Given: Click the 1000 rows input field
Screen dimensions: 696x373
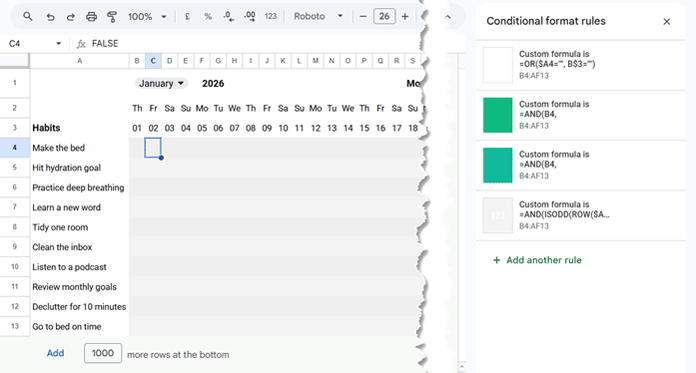Looking at the screenshot, I should [103, 353].
